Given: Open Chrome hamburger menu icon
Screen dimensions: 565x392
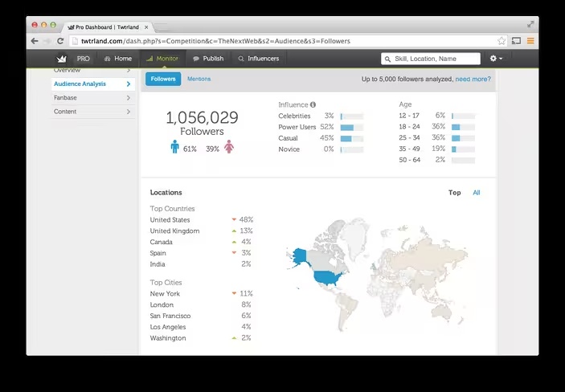Looking at the screenshot, I should coord(530,41).
